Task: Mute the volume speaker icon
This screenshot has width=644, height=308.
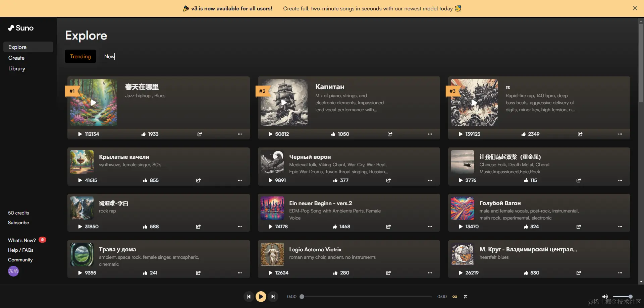Action: 605,297
